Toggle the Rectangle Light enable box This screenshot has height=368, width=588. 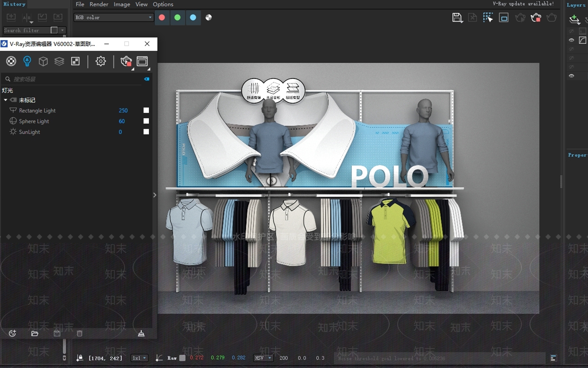click(146, 110)
